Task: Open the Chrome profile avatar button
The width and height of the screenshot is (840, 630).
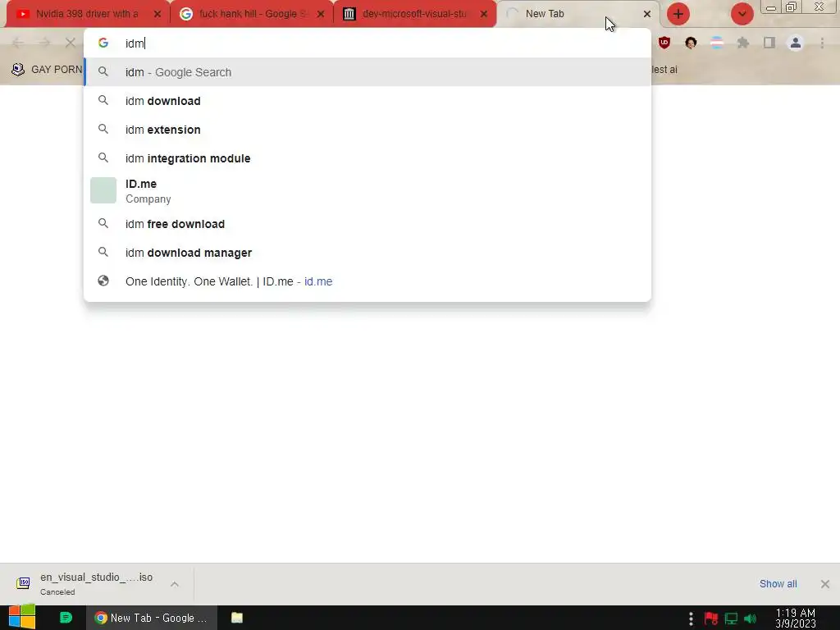Action: point(796,43)
